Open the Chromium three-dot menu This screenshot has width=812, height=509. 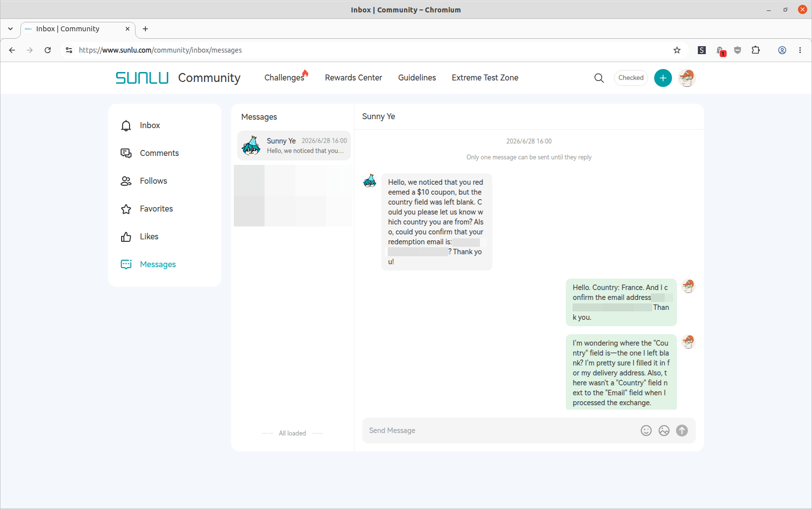pos(800,50)
